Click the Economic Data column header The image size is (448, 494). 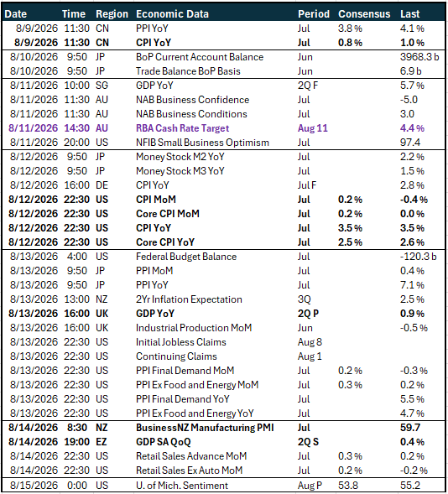click(172, 14)
